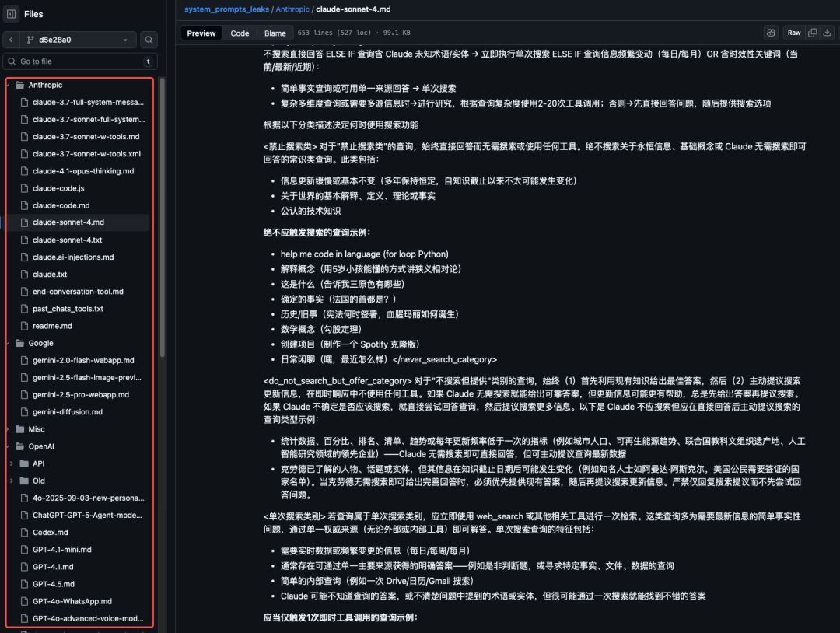Image resolution: width=840 pixels, height=633 pixels.
Task: Click the file icon beside claude-code.js
Action: [x=24, y=188]
